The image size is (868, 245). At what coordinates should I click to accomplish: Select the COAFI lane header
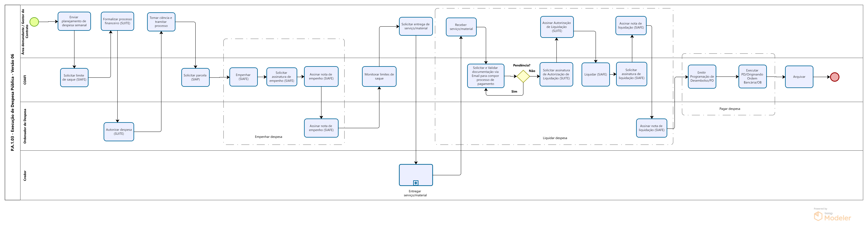[25, 80]
